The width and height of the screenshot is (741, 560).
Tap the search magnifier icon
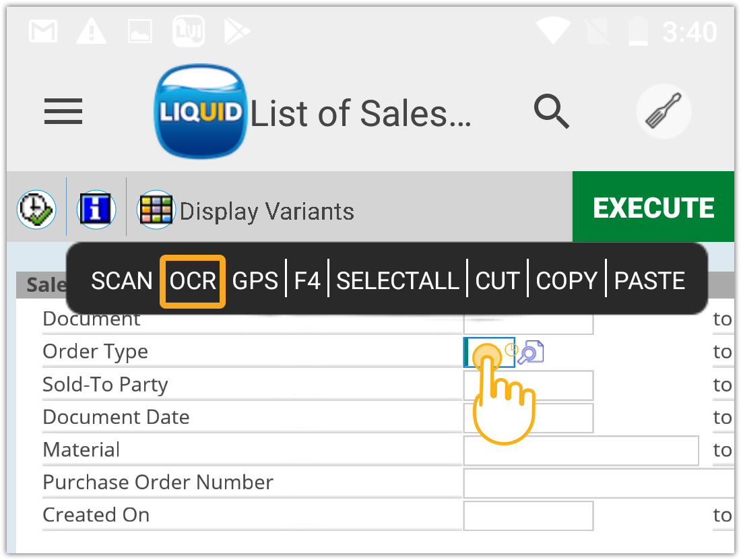point(552,111)
